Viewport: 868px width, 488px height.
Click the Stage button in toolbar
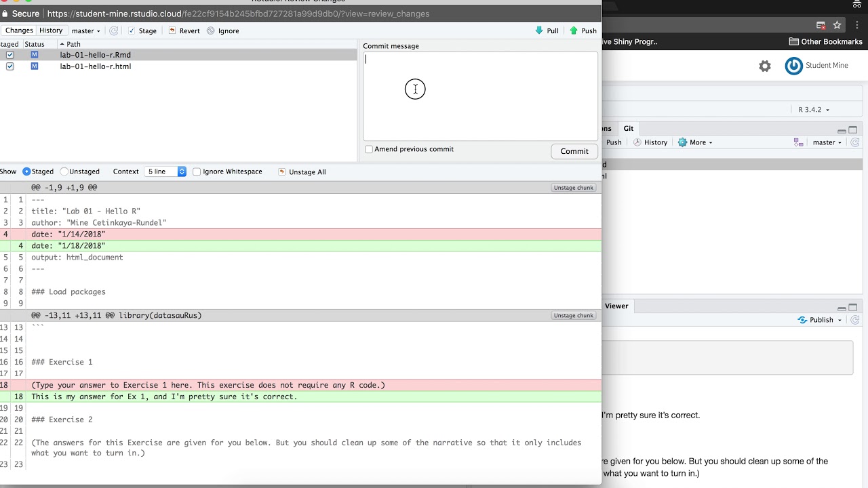pos(142,30)
